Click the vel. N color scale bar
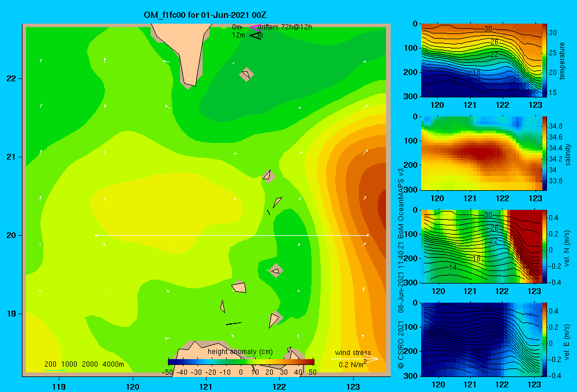The image size is (577, 392). (545, 246)
